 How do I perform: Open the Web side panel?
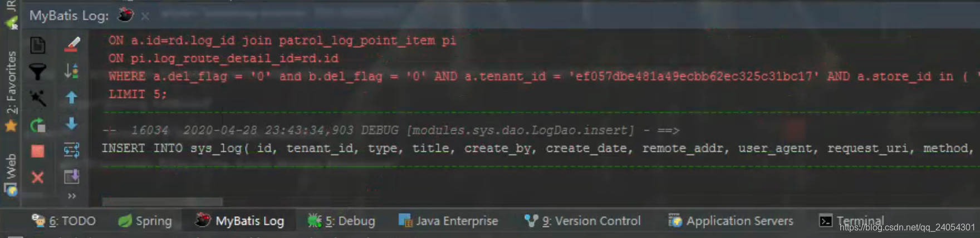click(x=11, y=175)
